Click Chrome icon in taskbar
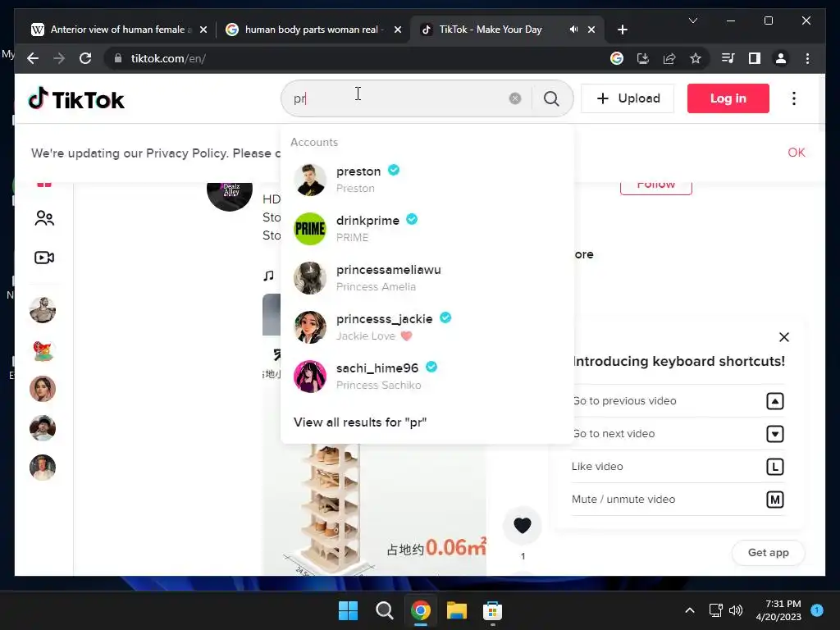Screen dimensions: 840x630 pyautogui.click(x=421, y=610)
